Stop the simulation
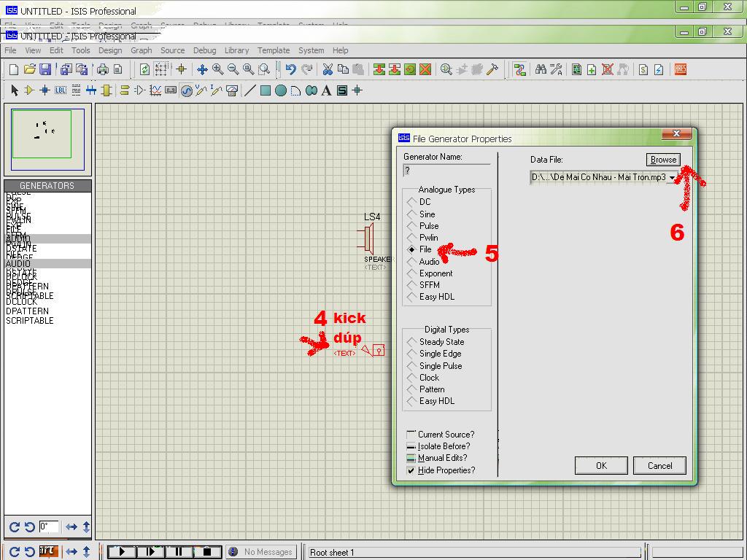Viewport: 747px width, 560px height. (x=207, y=552)
